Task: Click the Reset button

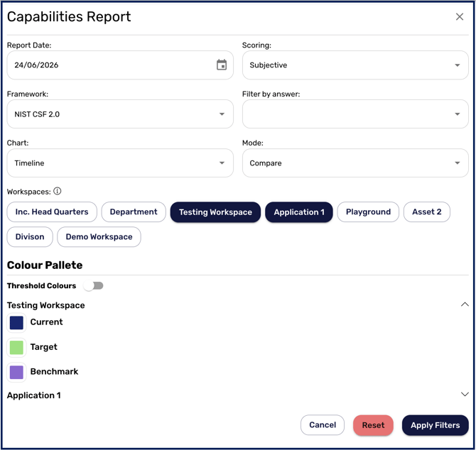Action: [x=373, y=425]
